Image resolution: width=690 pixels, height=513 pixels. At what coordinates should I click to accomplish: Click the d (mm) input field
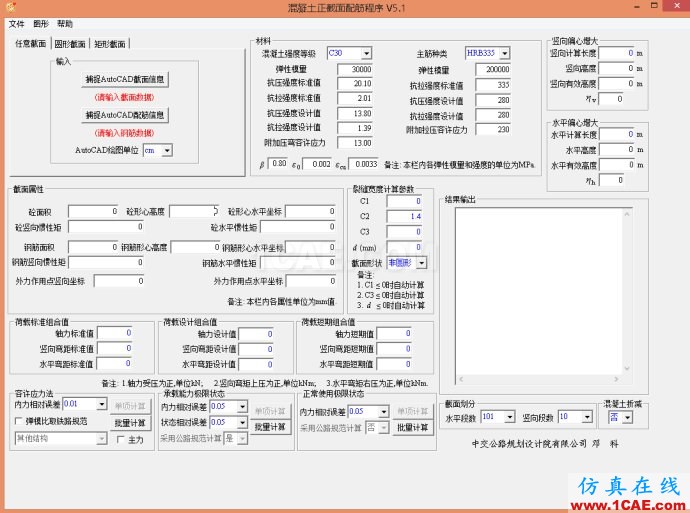tap(404, 247)
